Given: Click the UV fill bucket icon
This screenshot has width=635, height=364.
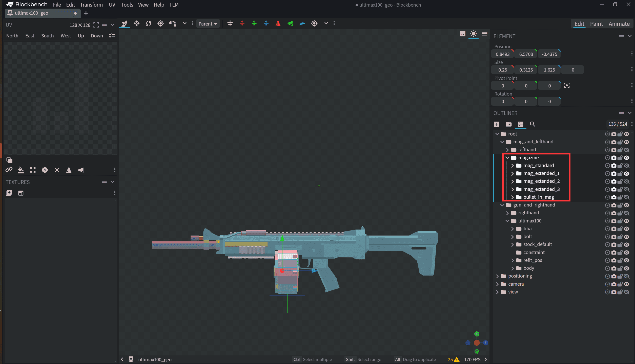Looking at the screenshot, I should click(21, 170).
